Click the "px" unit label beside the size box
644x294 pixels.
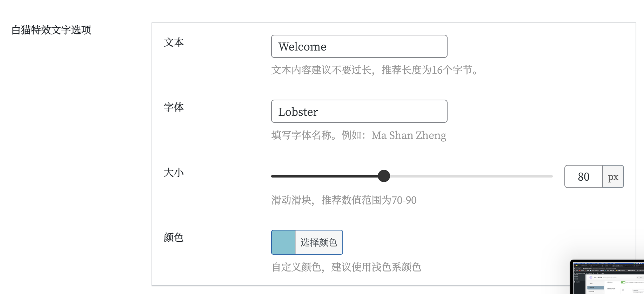pos(613,176)
